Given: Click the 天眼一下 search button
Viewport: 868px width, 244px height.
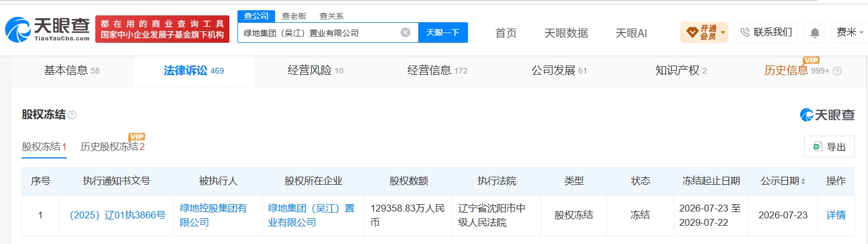Looking at the screenshot, I should pyautogui.click(x=443, y=32).
